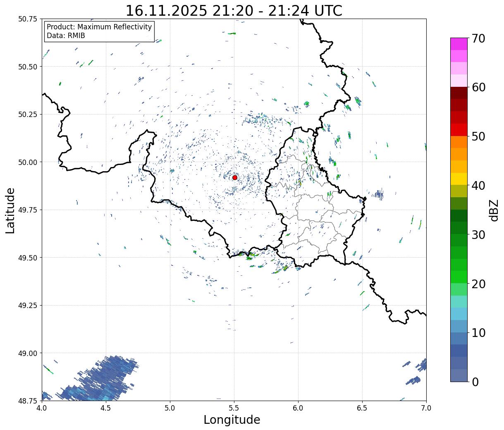
Task: Click the latitude tick label '49.50'
Action: [27, 258]
